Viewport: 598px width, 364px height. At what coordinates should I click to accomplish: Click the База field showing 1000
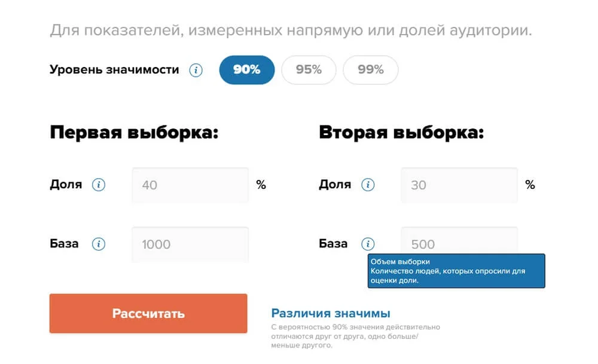pos(190,244)
